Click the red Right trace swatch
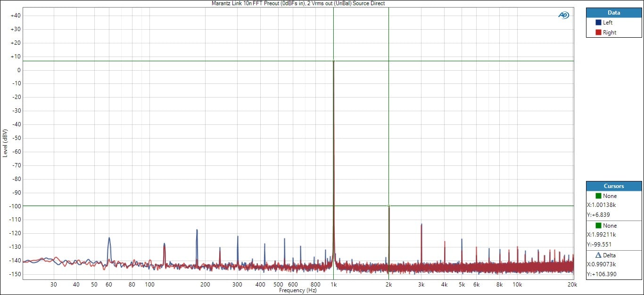This screenshot has height=295, width=644. (x=598, y=33)
